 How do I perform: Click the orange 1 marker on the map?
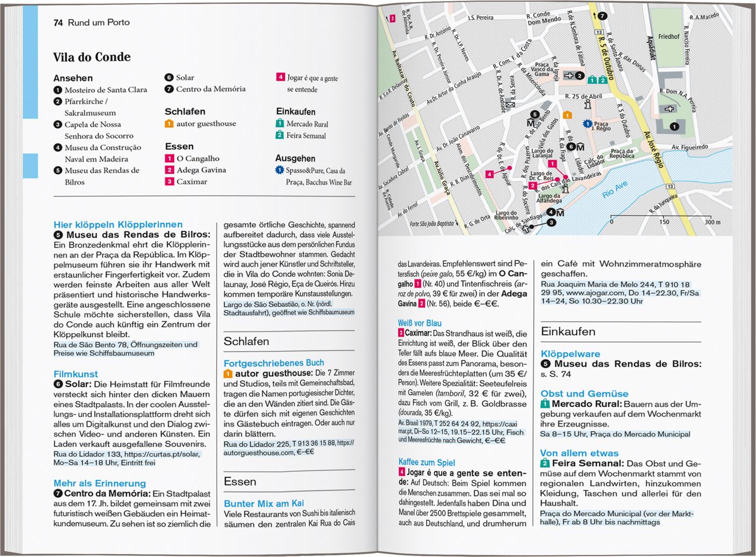coord(567,115)
